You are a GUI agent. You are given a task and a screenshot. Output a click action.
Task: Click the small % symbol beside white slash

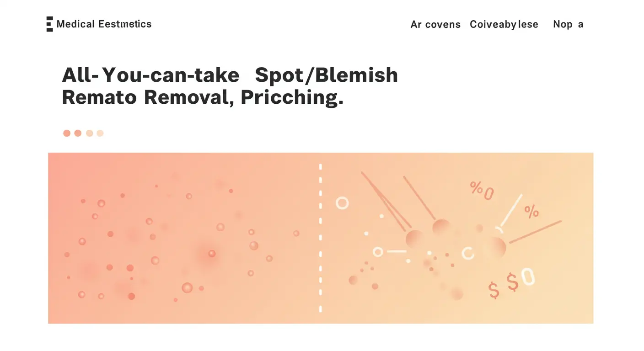pyautogui.click(x=531, y=211)
